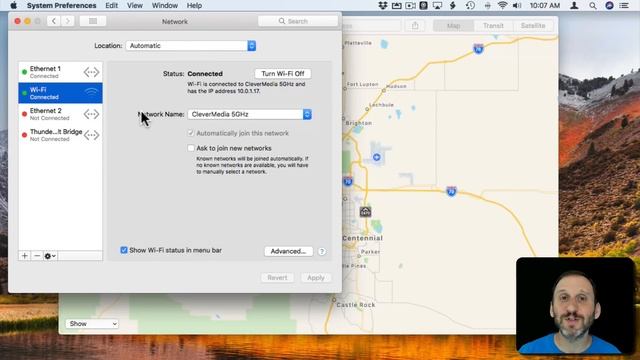Screen dimensions: 640x360
Task: Show all preferences grid button
Action: pyautogui.click(x=93, y=21)
